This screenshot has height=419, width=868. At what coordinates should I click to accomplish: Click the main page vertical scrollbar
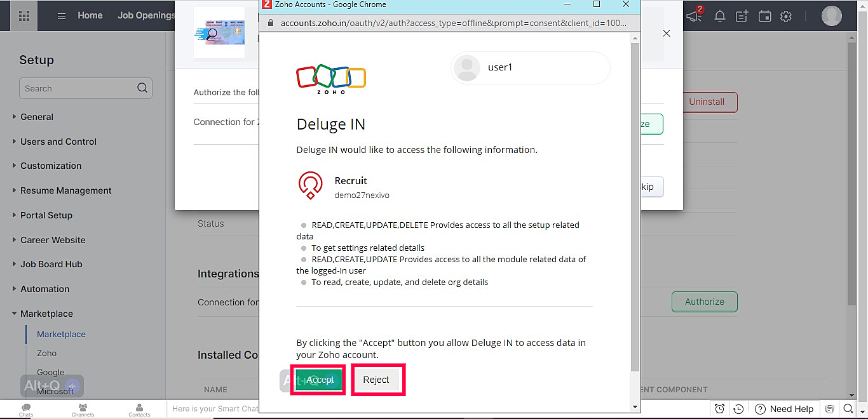(852, 175)
